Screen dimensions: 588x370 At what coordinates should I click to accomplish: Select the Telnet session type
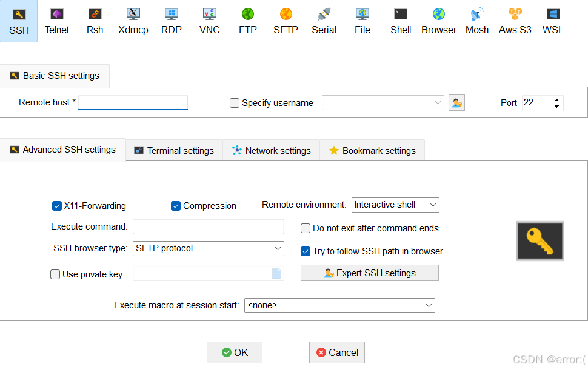[57, 21]
